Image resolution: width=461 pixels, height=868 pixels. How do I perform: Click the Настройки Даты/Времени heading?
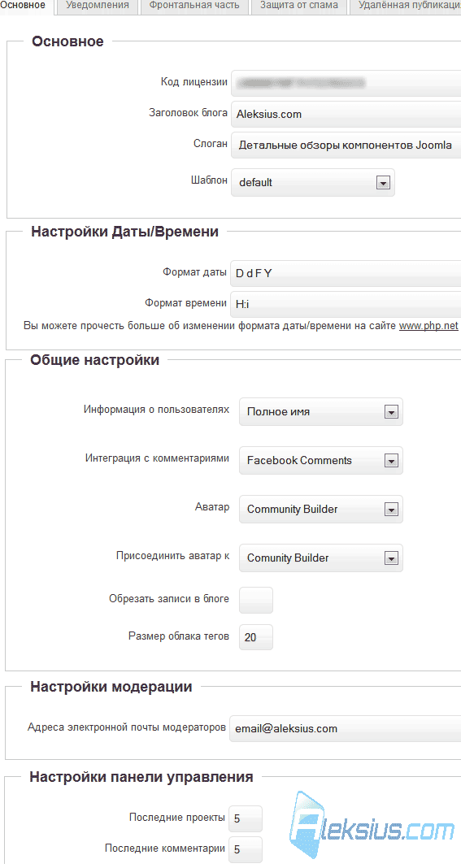pyautogui.click(x=124, y=232)
